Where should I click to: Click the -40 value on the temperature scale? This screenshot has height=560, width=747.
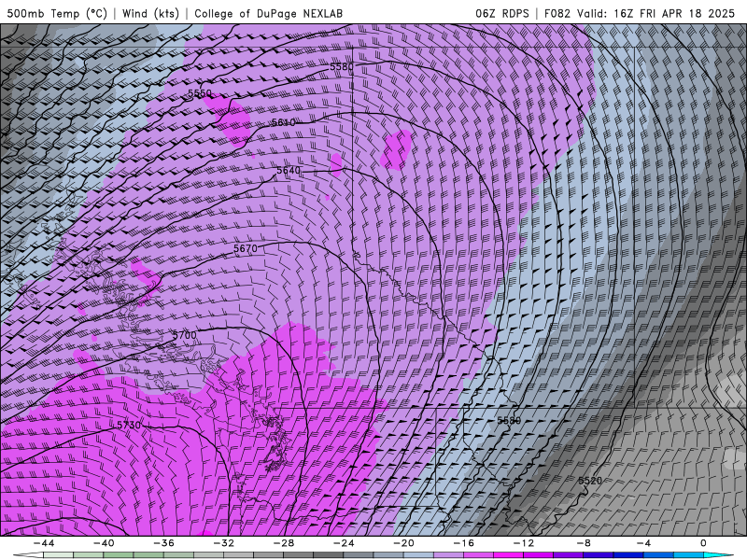point(104,543)
